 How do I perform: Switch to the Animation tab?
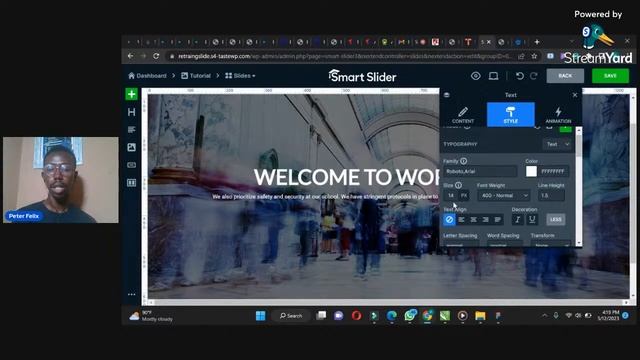pyautogui.click(x=558, y=115)
